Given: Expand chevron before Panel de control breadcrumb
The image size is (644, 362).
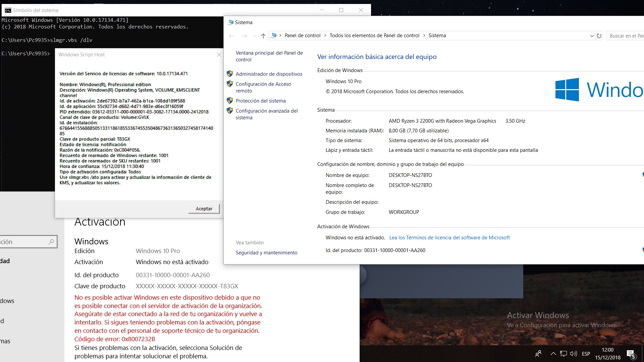Looking at the screenshot, I should pos(280,36).
